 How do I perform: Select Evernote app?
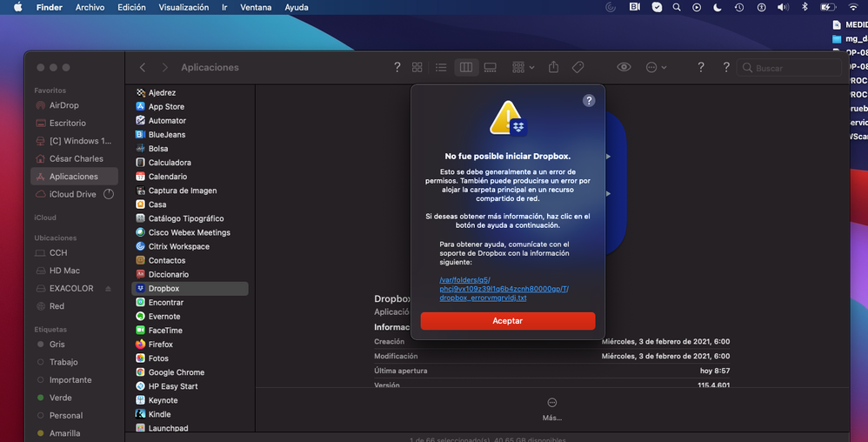(x=190, y=316)
